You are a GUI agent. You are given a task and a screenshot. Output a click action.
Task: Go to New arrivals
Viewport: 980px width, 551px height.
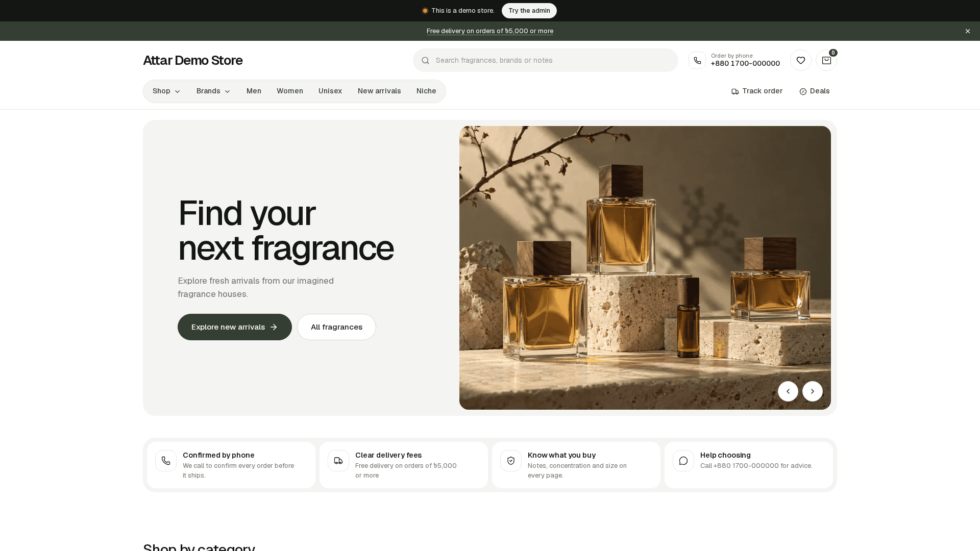[x=379, y=91]
